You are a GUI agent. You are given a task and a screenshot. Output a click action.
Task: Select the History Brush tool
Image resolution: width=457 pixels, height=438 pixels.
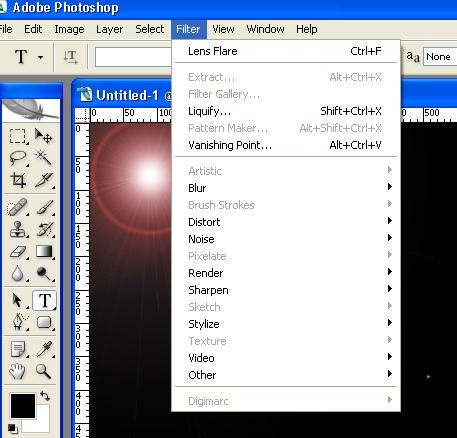[44, 229]
